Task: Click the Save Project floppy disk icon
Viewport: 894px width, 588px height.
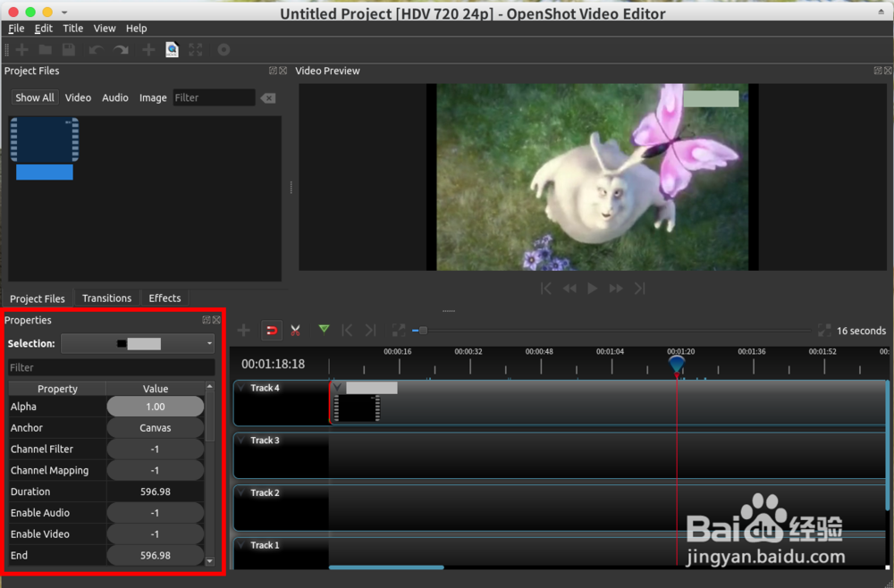Action: click(x=69, y=49)
